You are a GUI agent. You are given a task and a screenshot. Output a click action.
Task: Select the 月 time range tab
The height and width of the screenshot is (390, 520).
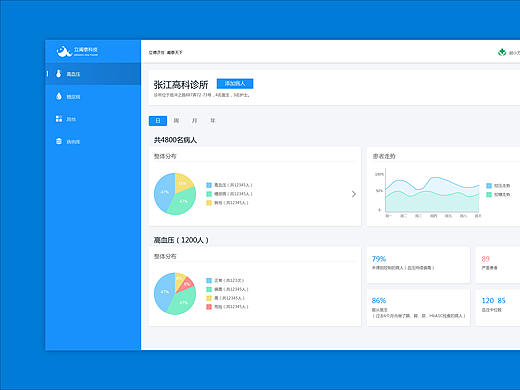[194, 121]
